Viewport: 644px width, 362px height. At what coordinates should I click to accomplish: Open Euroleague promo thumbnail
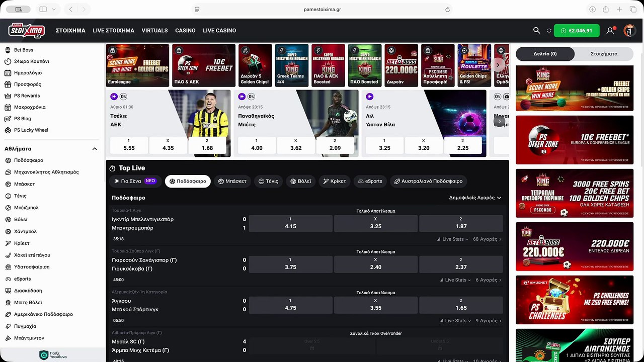click(x=137, y=65)
